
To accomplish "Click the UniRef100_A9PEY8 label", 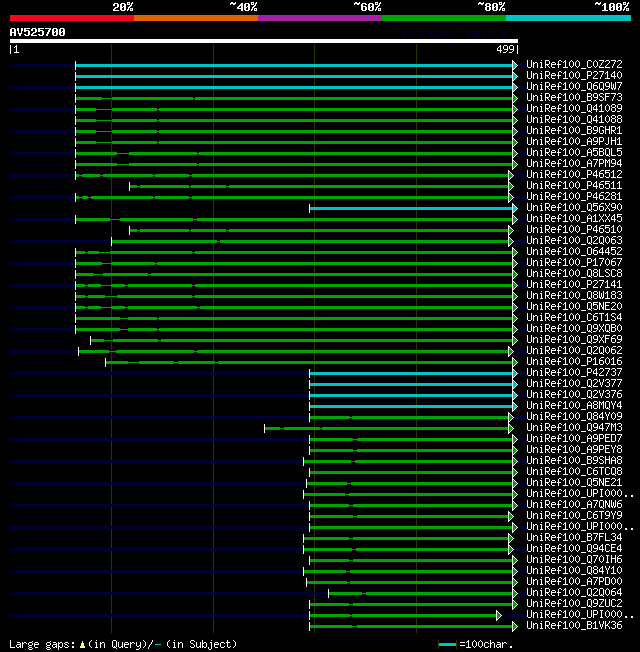I will point(574,450).
